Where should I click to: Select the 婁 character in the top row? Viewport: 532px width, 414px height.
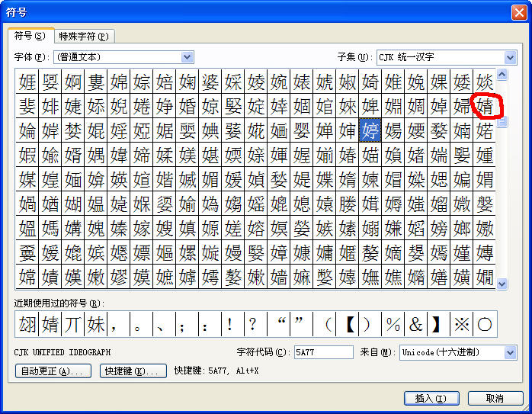click(x=96, y=82)
